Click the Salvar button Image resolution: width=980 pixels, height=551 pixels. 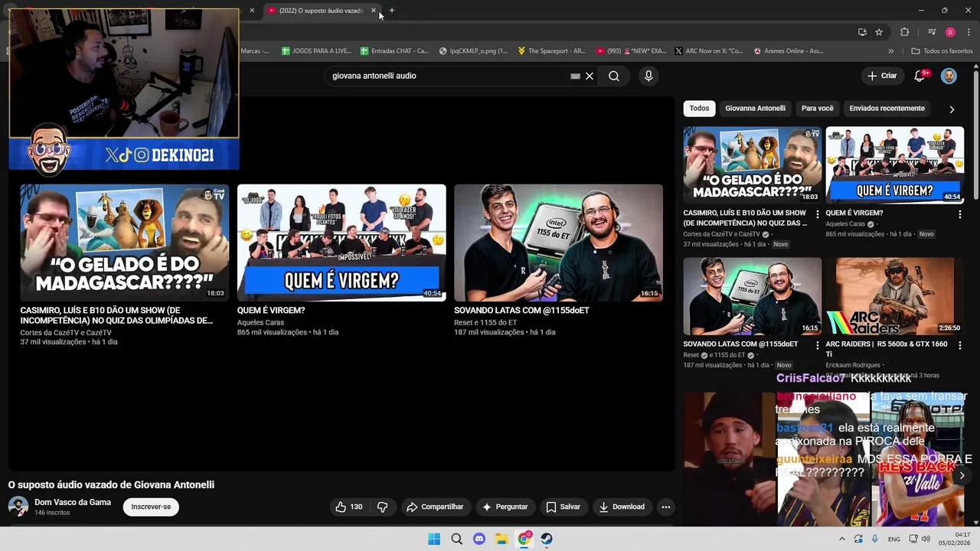pyautogui.click(x=563, y=507)
